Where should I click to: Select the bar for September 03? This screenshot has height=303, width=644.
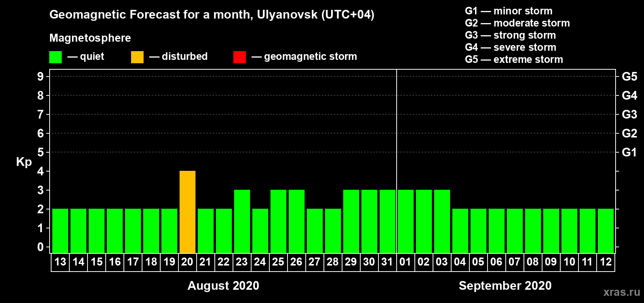pos(442,221)
